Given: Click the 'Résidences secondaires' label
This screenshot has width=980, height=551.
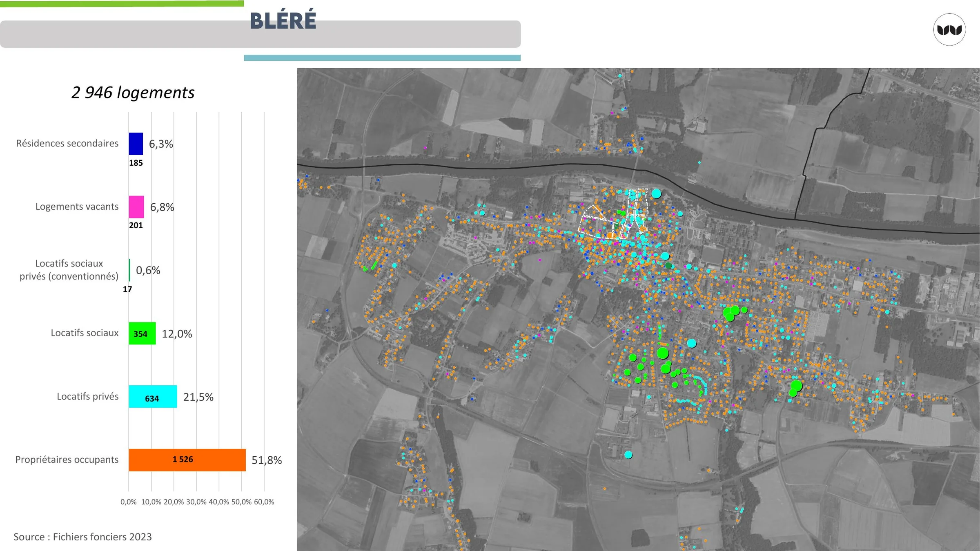Looking at the screenshot, I should point(67,143).
